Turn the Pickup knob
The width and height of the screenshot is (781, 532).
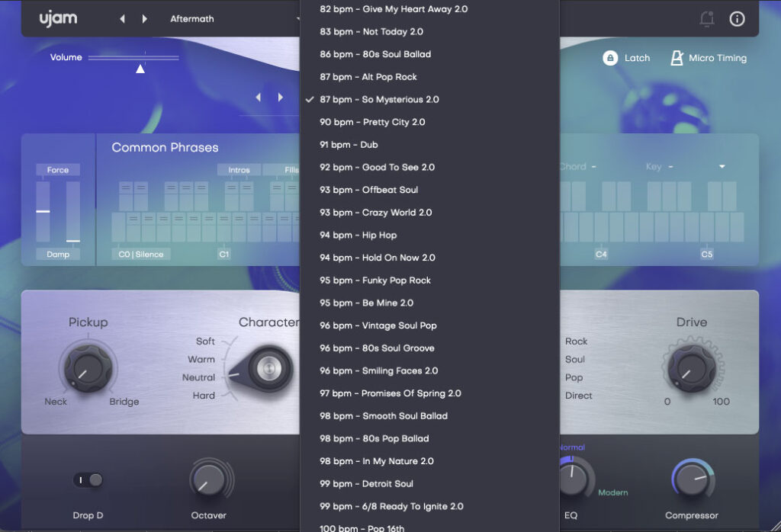point(88,369)
